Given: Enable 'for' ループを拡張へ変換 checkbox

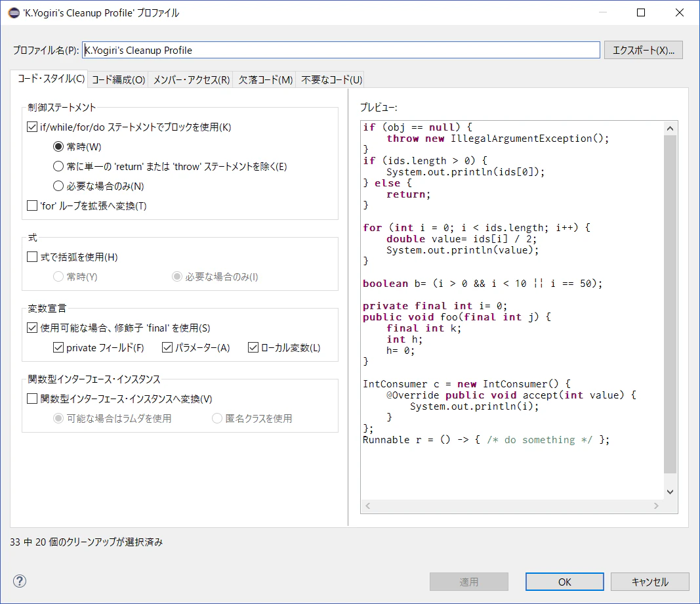Looking at the screenshot, I should click(32, 205).
